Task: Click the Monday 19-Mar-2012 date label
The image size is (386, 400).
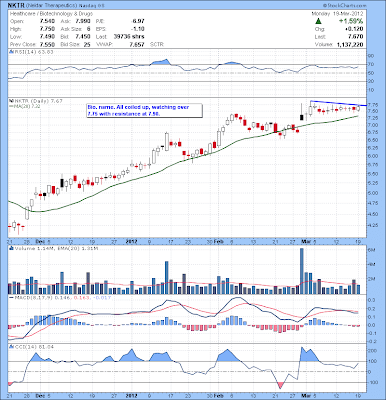Action: [338, 14]
